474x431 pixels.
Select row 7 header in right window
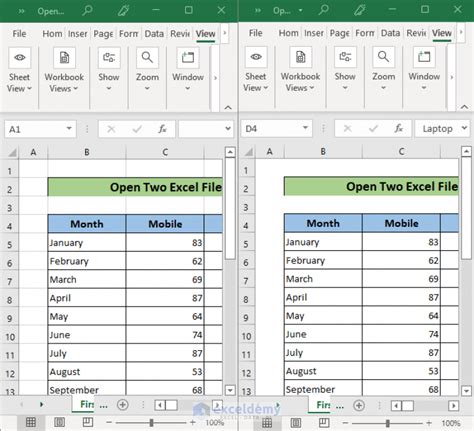pos(246,279)
